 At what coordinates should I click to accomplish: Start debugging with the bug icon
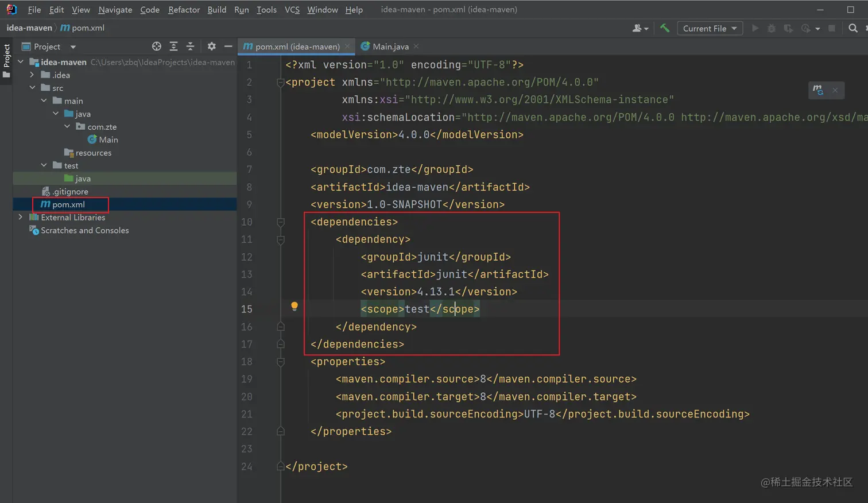772,28
